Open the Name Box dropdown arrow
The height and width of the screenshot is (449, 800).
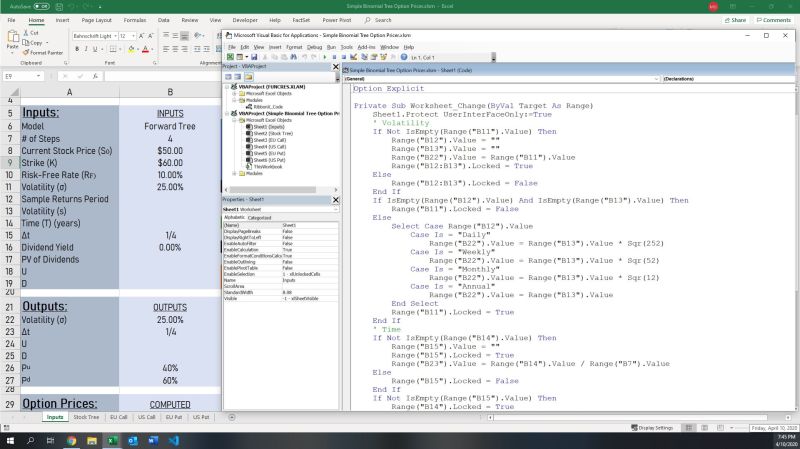(x=38, y=76)
